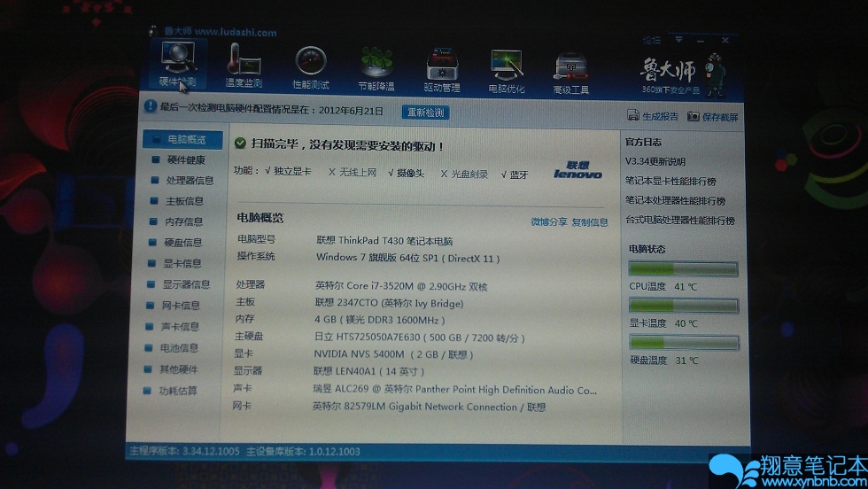Click the NVIDIA NVS 5400M text

pos(393,354)
